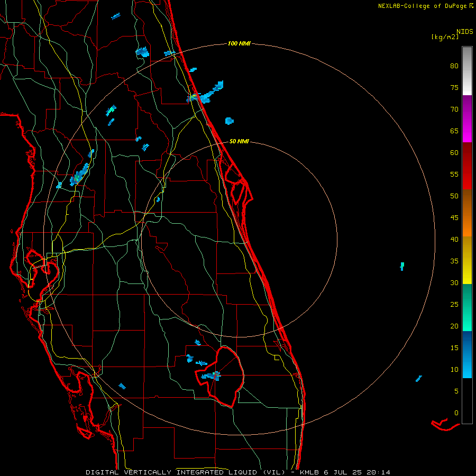Select the brown-orange segment of the legend bar
Viewport: 476px width, 476px height.
coord(467,213)
